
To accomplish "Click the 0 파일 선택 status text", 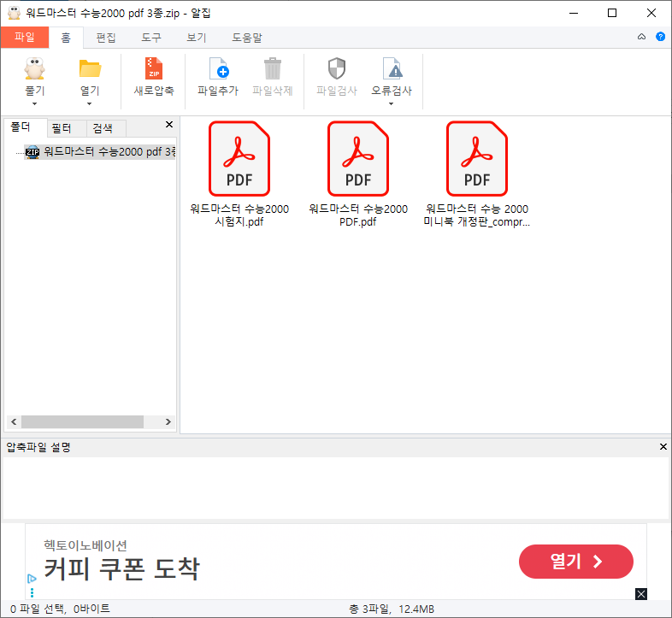I will pos(60,609).
